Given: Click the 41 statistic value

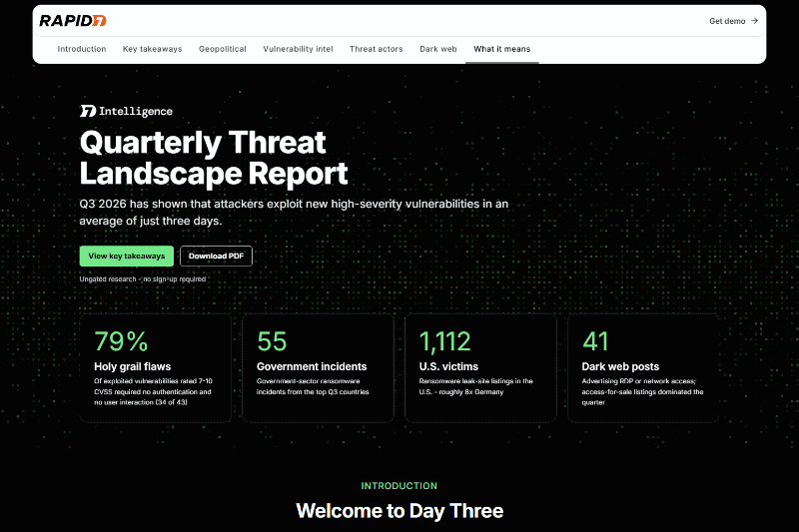Looking at the screenshot, I should pyautogui.click(x=595, y=341).
